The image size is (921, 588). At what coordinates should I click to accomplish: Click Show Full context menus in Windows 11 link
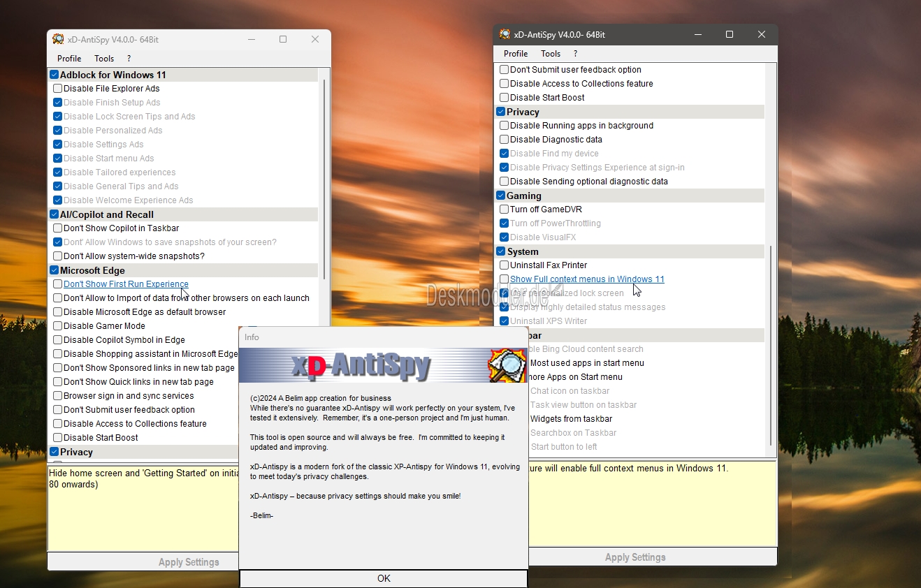pos(587,279)
